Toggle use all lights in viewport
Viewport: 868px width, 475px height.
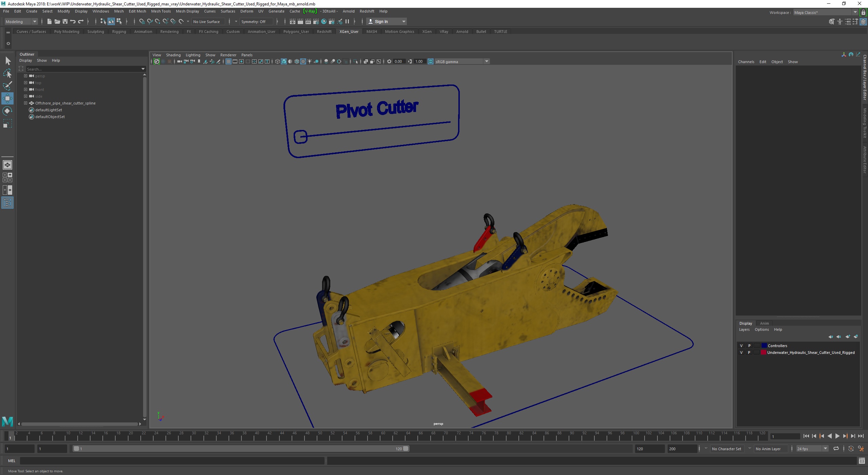coord(310,61)
